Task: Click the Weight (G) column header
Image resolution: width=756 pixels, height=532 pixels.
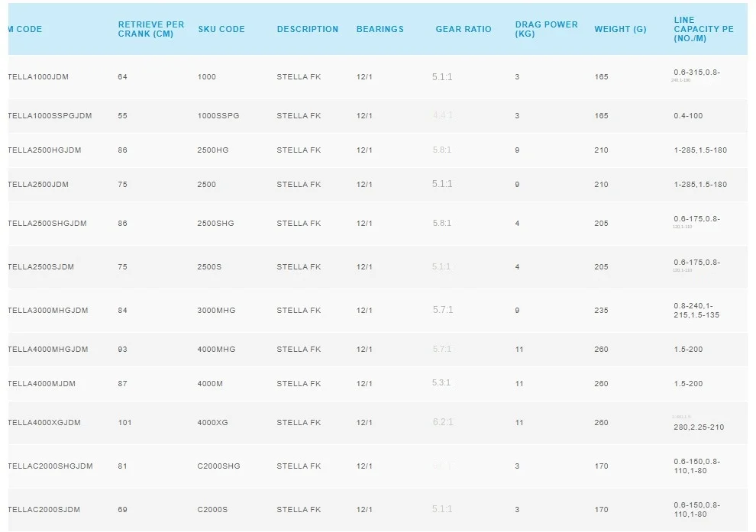Action: coord(620,29)
